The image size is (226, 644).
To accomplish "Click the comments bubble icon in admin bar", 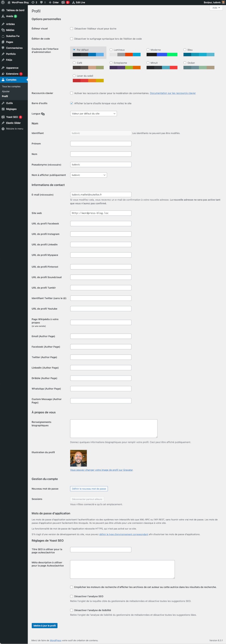I will click(x=42, y=2).
